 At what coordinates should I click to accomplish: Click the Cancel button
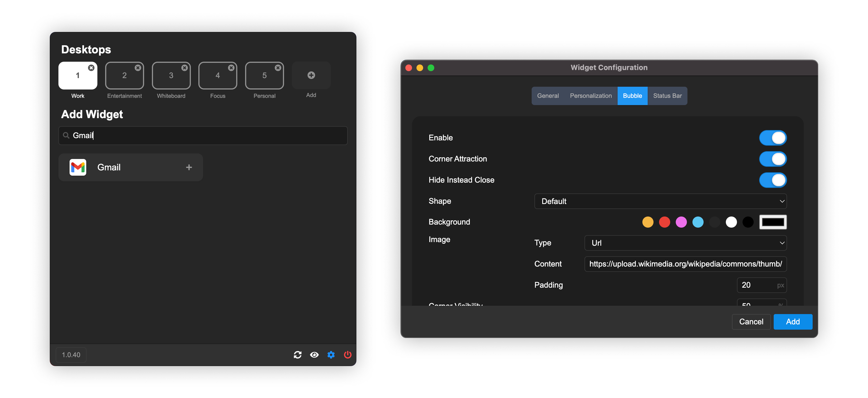tap(751, 322)
